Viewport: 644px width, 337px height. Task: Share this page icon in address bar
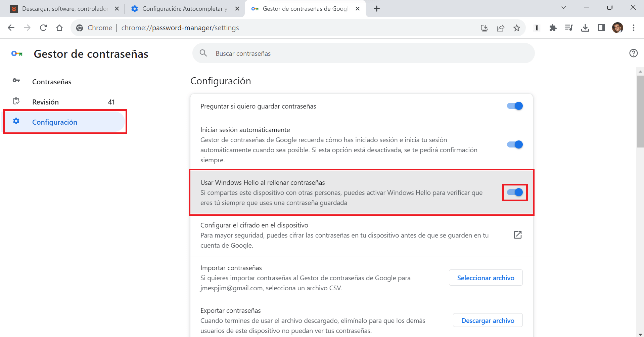point(501,28)
